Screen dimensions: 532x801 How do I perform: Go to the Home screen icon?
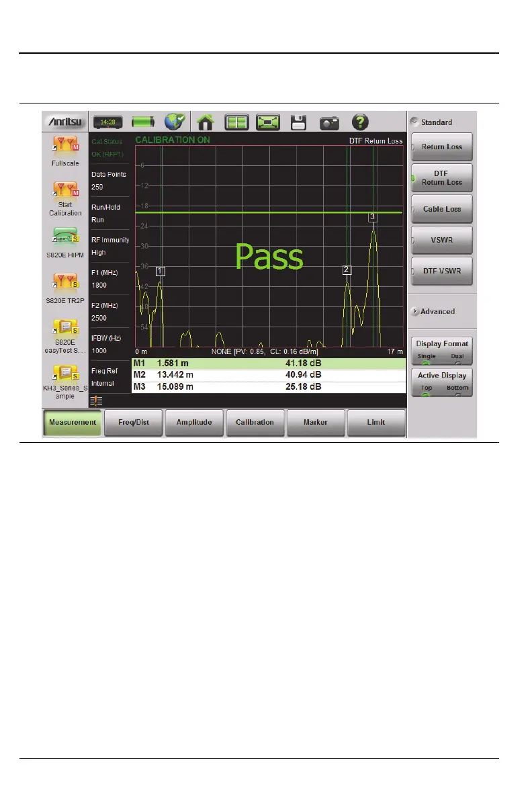[x=206, y=122]
